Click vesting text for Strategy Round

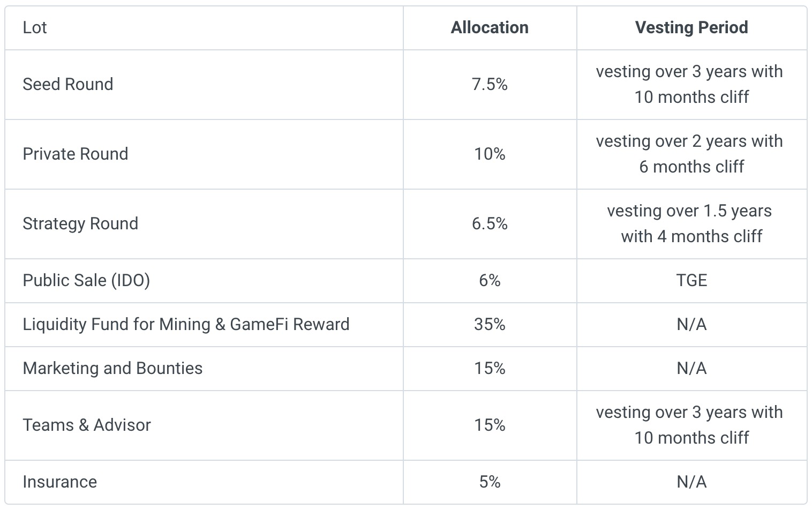(x=691, y=223)
